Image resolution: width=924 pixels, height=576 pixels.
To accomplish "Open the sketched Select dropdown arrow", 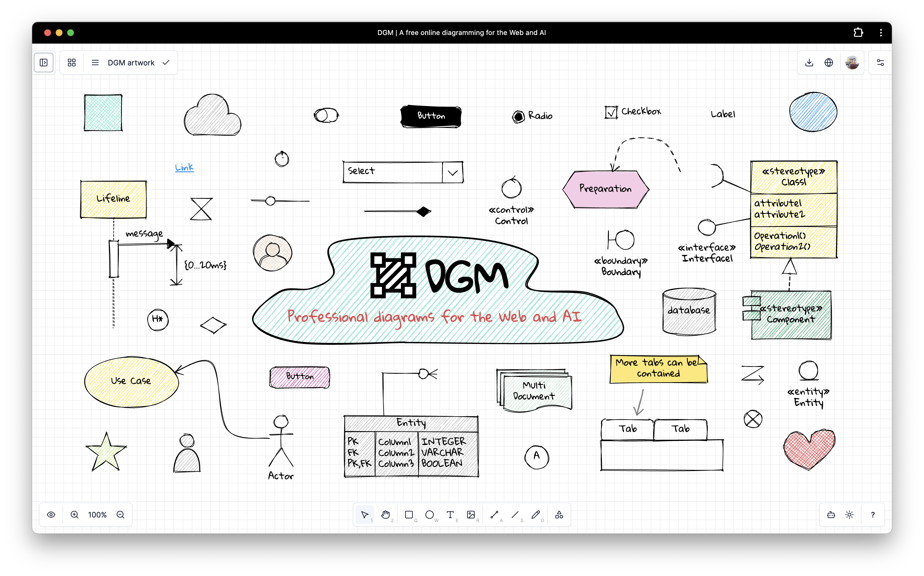I will 453,173.
